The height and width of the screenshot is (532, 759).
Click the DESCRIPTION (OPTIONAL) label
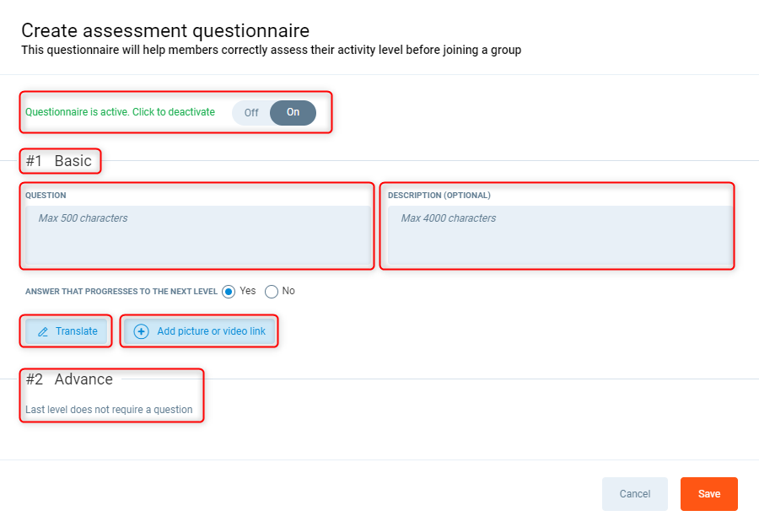(x=439, y=196)
